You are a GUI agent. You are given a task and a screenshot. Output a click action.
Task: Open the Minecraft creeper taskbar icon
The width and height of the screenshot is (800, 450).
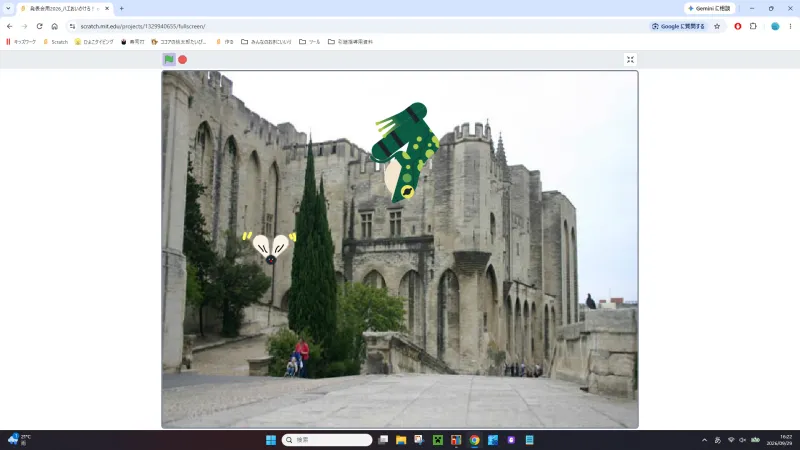coord(438,440)
